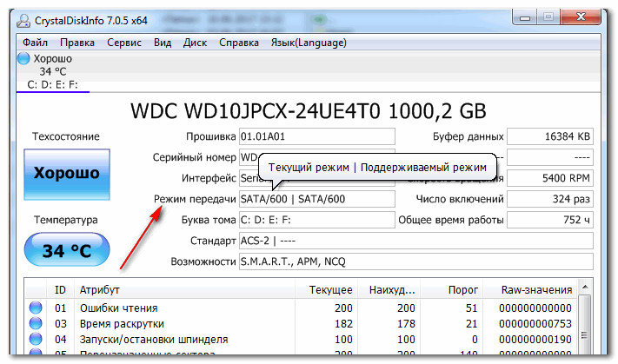Viewport: 618px width, 364px height.
Task: Open the Справка menu
Action: (x=239, y=43)
